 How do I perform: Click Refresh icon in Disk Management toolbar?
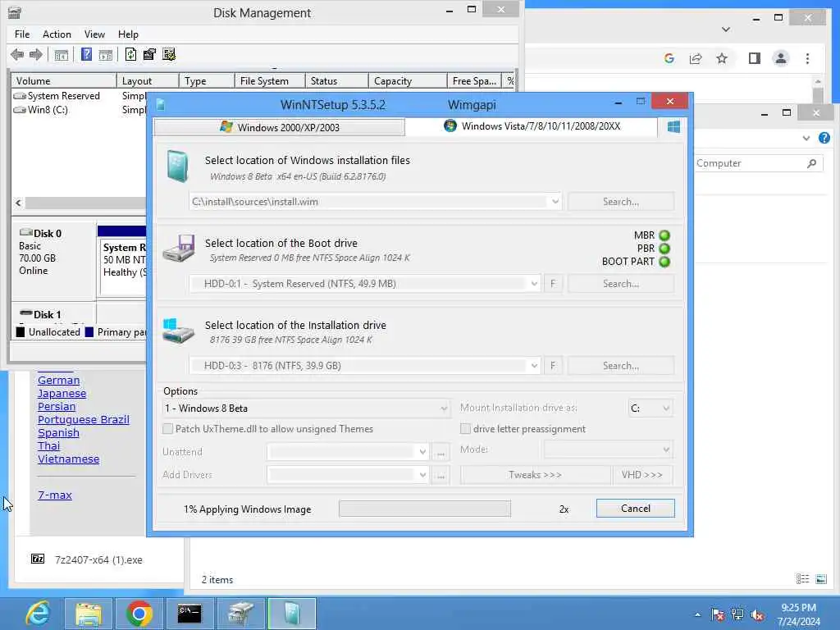pos(130,54)
